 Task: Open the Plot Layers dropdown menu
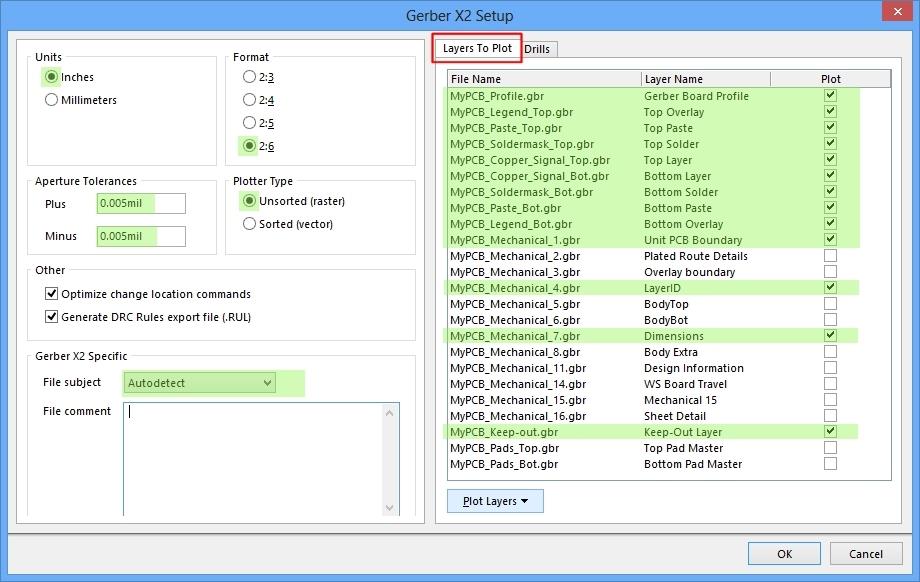coord(494,501)
